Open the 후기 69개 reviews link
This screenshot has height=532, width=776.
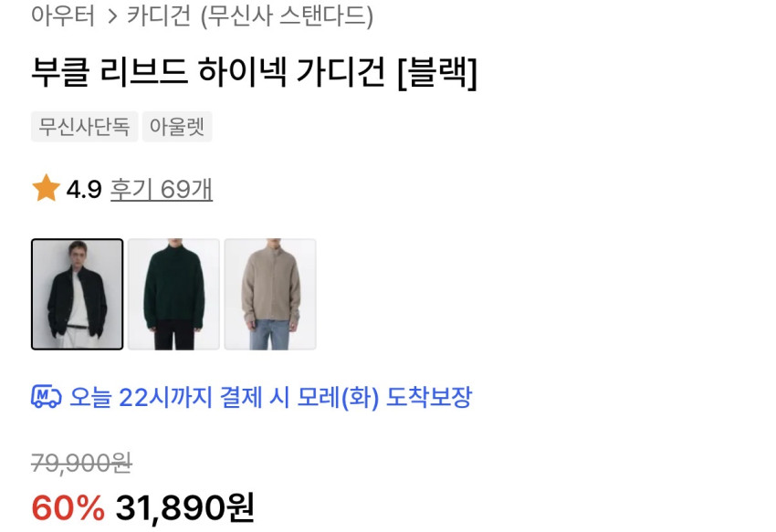[x=162, y=189]
